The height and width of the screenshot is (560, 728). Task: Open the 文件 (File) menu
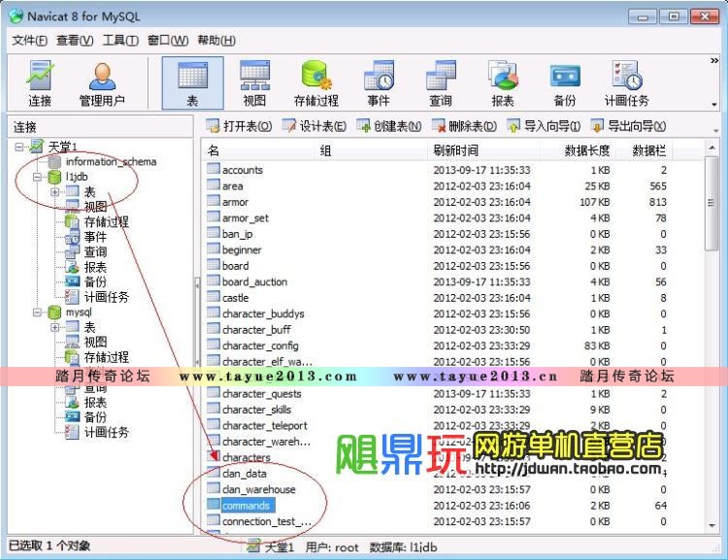pos(29,41)
